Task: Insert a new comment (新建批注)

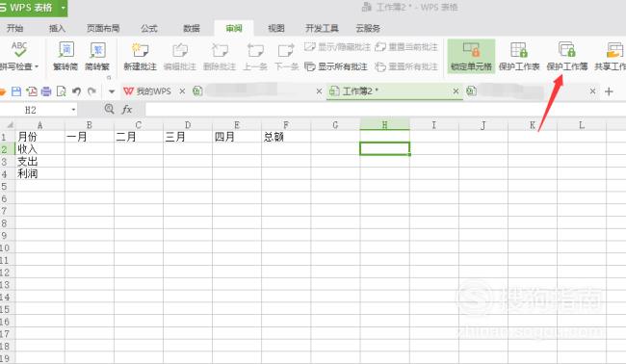Action: 140,56
